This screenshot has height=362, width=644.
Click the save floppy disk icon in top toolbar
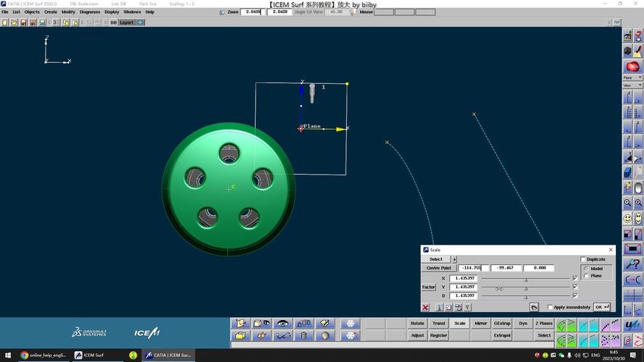(23, 22)
